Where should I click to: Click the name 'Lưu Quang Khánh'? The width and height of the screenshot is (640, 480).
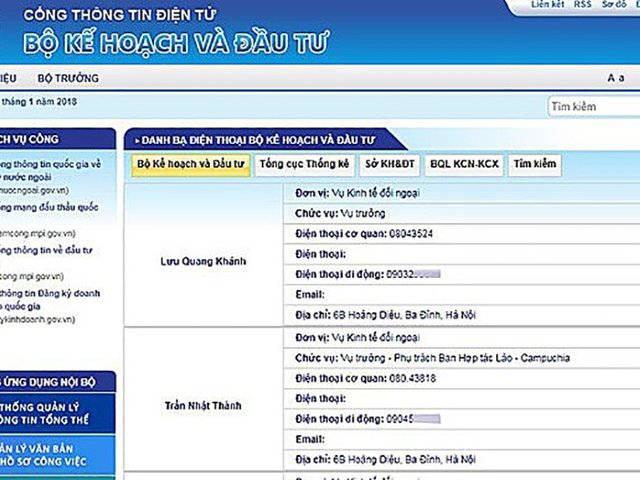pyautogui.click(x=203, y=261)
